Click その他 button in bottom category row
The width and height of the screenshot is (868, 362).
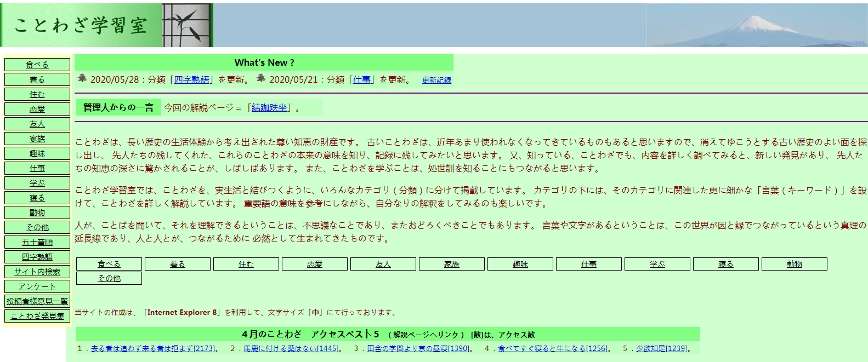109,278
